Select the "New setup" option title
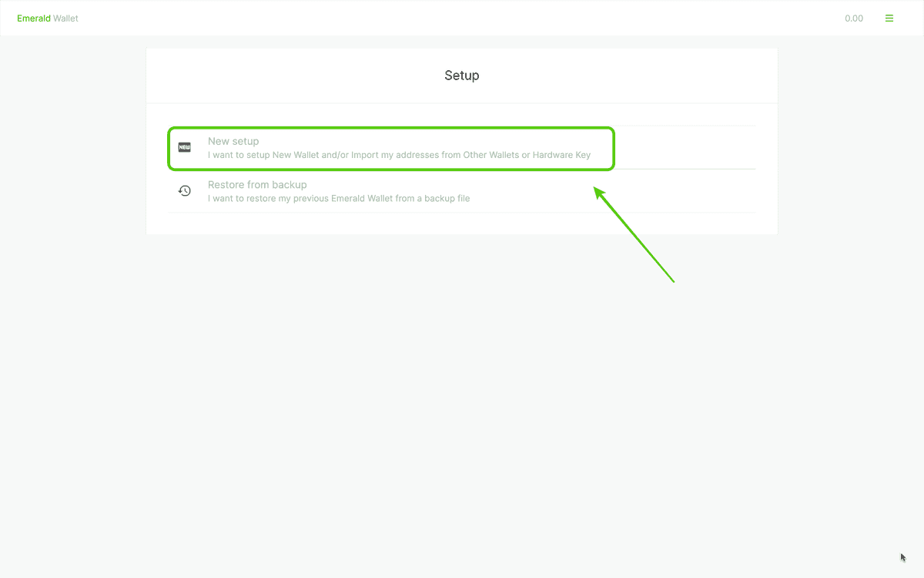Viewport: 924px width, 578px height. coord(233,141)
